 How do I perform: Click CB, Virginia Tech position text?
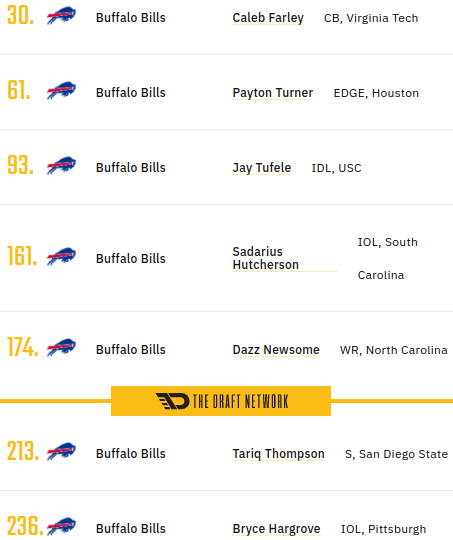click(x=371, y=18)
